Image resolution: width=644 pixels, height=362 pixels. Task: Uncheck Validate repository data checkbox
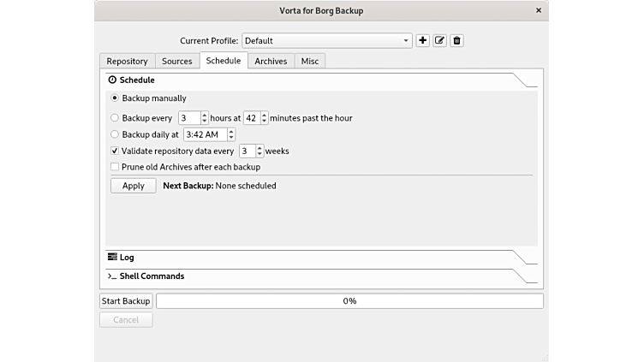[x=116, y=151]
